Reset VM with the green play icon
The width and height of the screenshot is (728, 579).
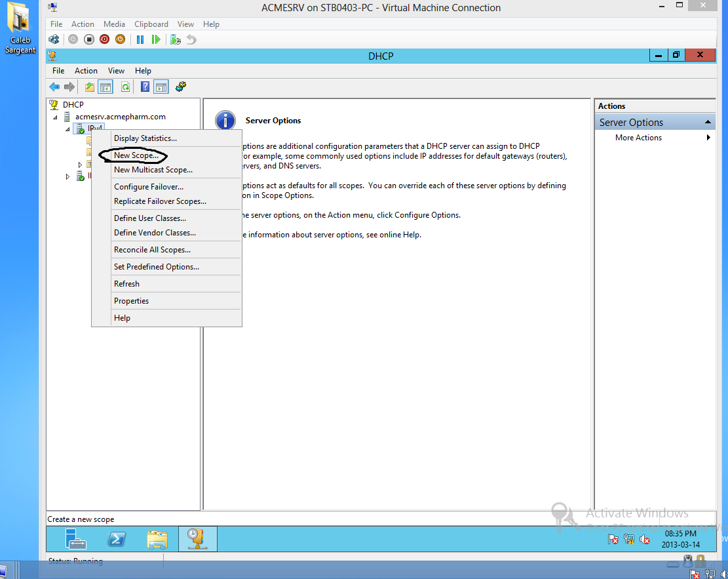(156, 39)
